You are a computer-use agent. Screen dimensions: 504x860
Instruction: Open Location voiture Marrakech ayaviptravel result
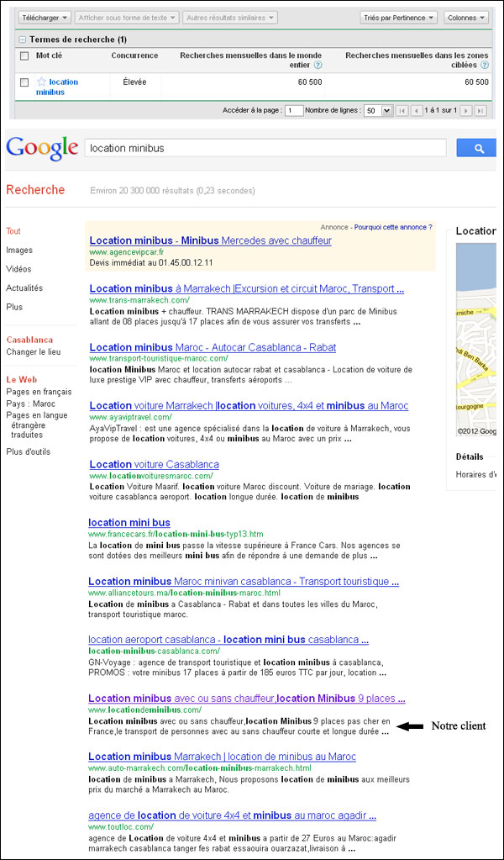coord(249,406)
